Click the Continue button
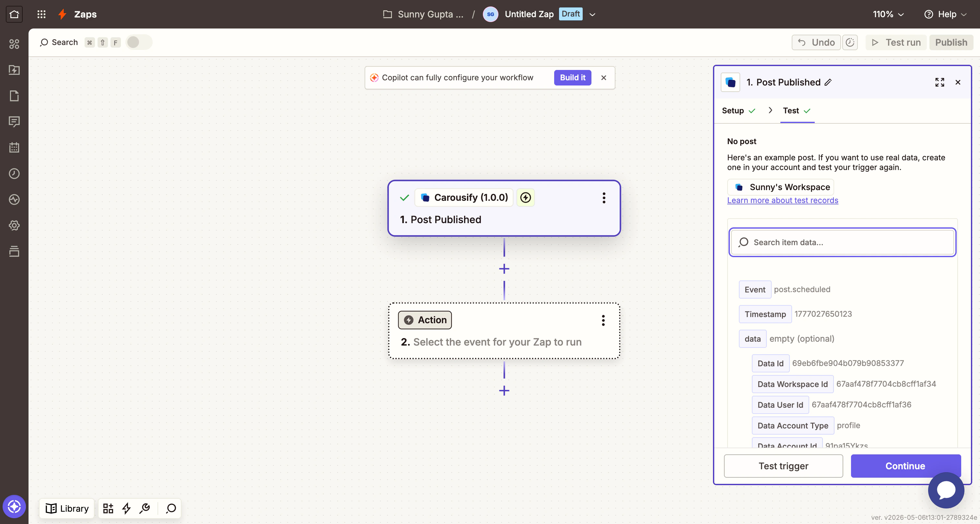Screen dimensions: 980x524 905,466
